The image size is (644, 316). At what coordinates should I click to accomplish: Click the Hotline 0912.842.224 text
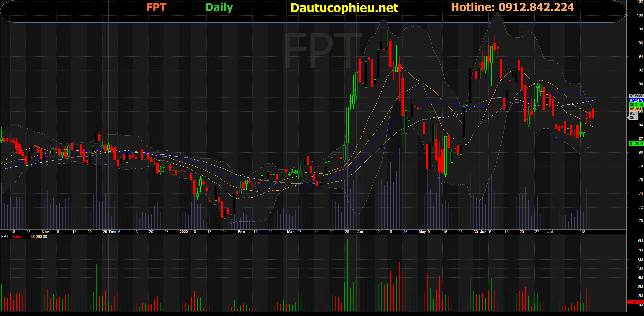512,7
